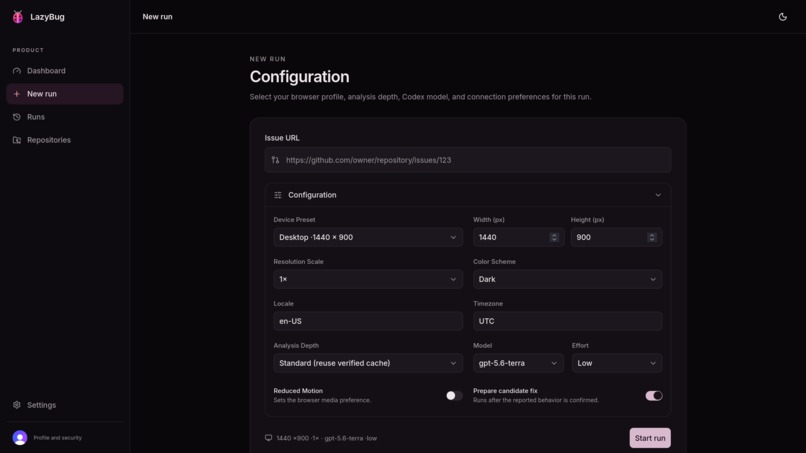The image size is (806, 453).
Task: Open the Resolution Scale dropdown
Action: pos(368,279)
